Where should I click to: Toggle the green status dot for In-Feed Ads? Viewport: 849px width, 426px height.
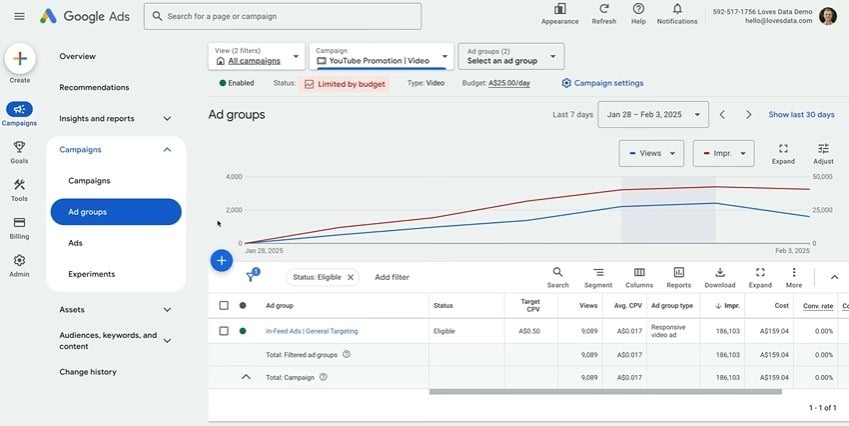pos(243,331)
